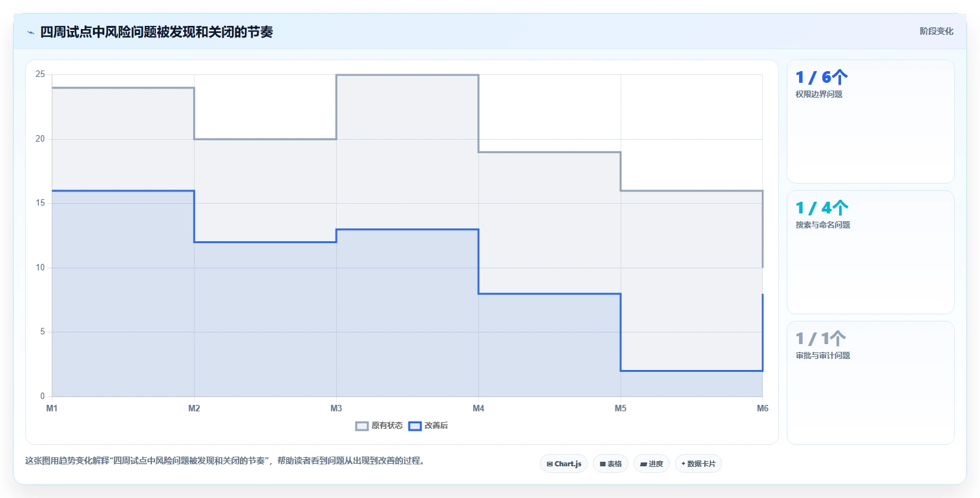Select the 1 / 1个 审批与审计问题 card
The height and width of the screenshot is (498, 980).
coord(870,383)
